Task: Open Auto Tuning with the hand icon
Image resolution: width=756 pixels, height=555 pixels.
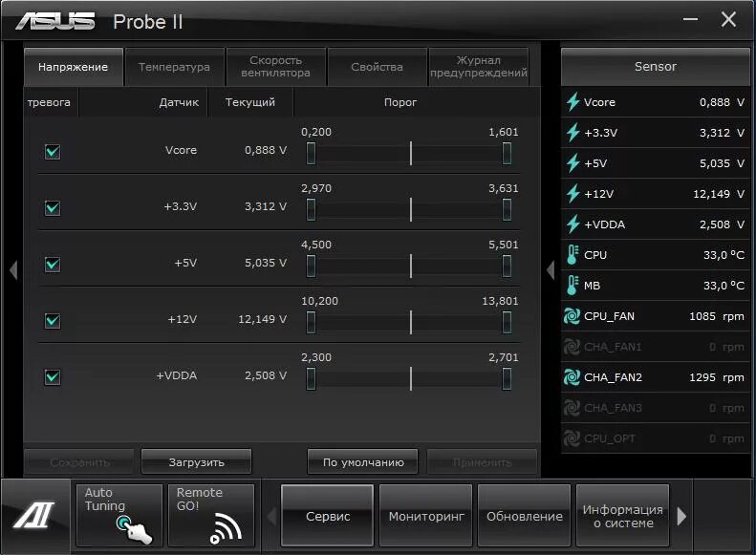Action: [x=119, y=516]
